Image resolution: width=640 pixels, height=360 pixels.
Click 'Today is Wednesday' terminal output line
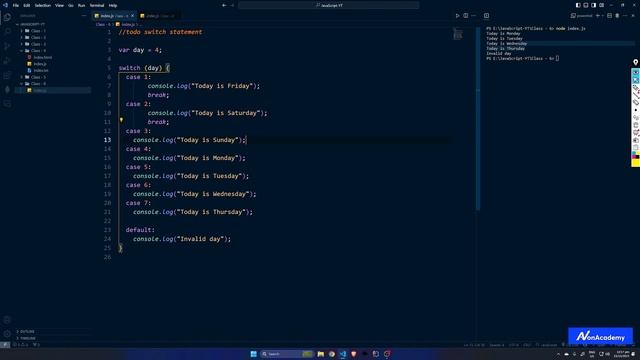point(507,43)
